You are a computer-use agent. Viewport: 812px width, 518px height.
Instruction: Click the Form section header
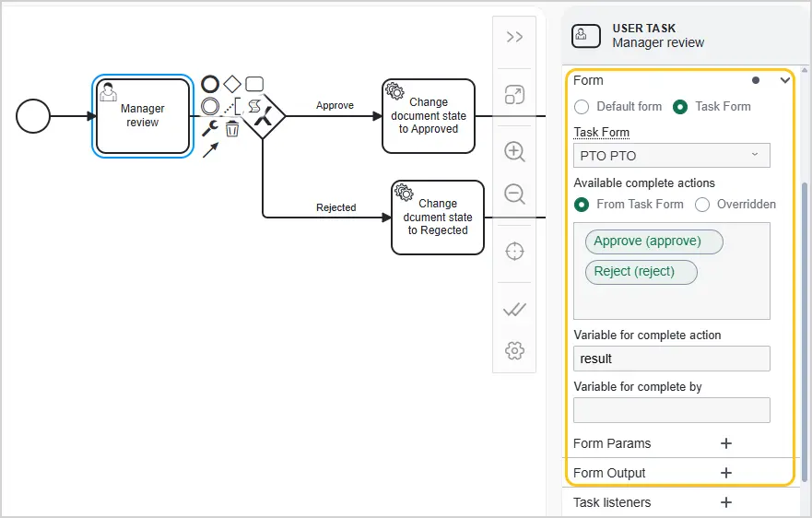click(x=681, y=80)
